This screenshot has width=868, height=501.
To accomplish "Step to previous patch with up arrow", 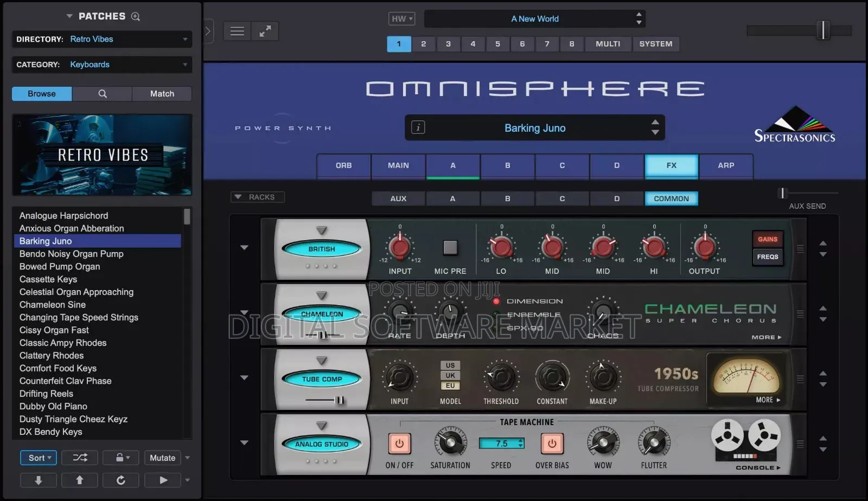I will point(80,480).
